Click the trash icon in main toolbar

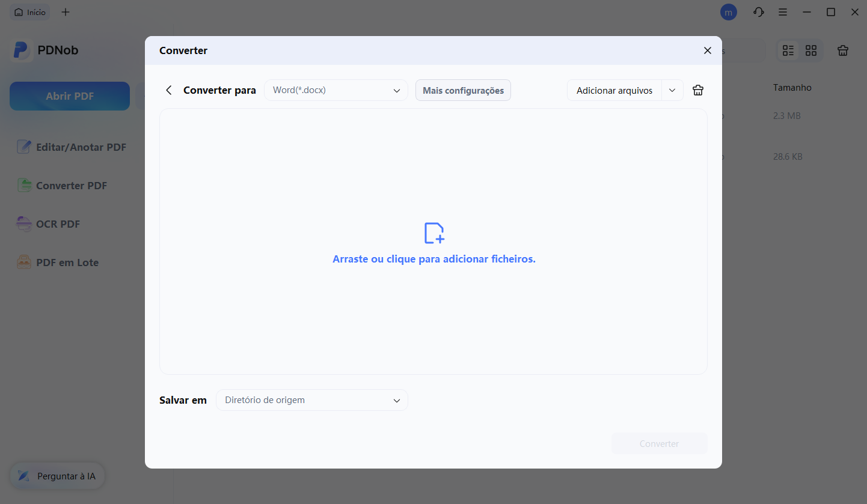click(843, 51)
